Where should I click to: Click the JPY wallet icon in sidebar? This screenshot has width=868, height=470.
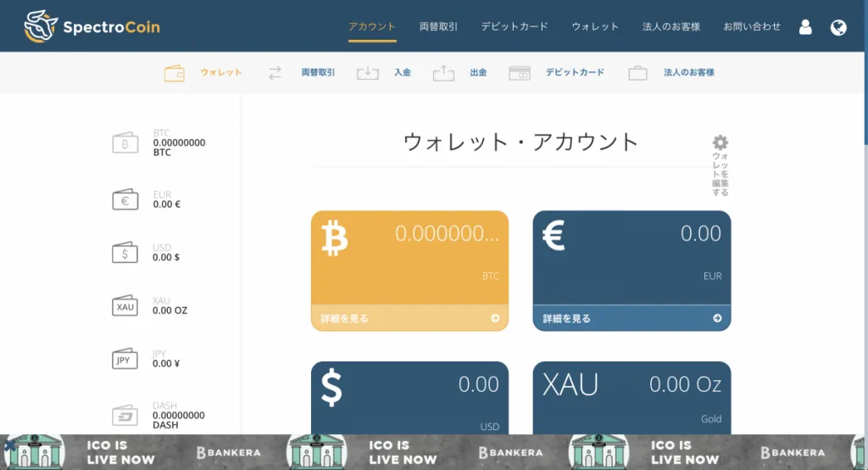coord(125,359)
